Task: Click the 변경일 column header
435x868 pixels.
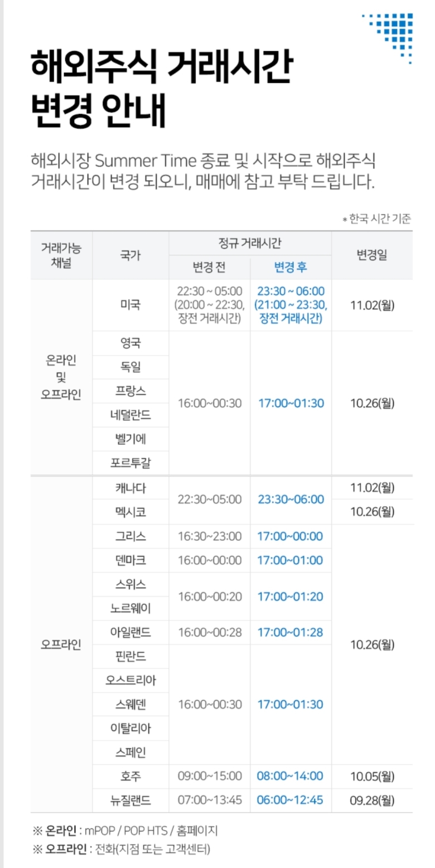Action: click(x=372, y=255)
